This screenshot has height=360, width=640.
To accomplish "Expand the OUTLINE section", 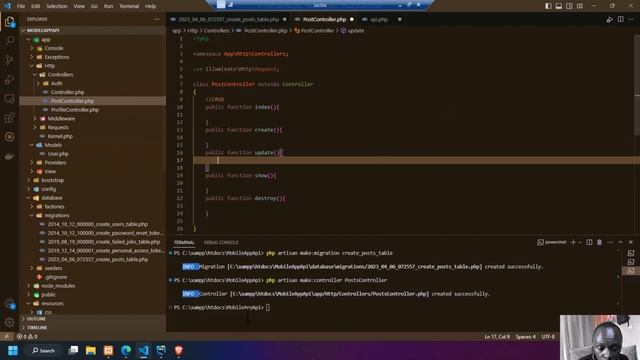I will click(36, 319).
